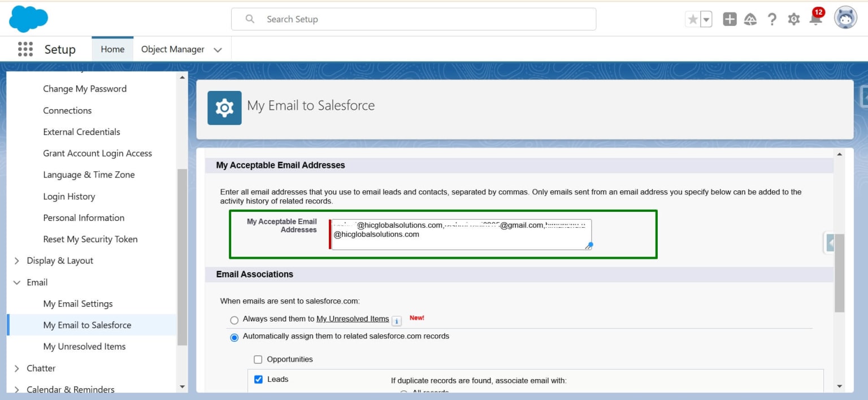Open the favorites list dropdown arrow

tap(706, 19)
